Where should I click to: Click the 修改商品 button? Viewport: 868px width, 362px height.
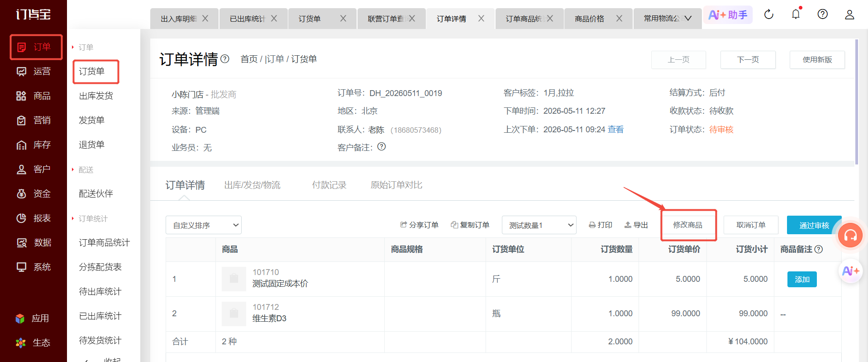[x=688, y=225]
